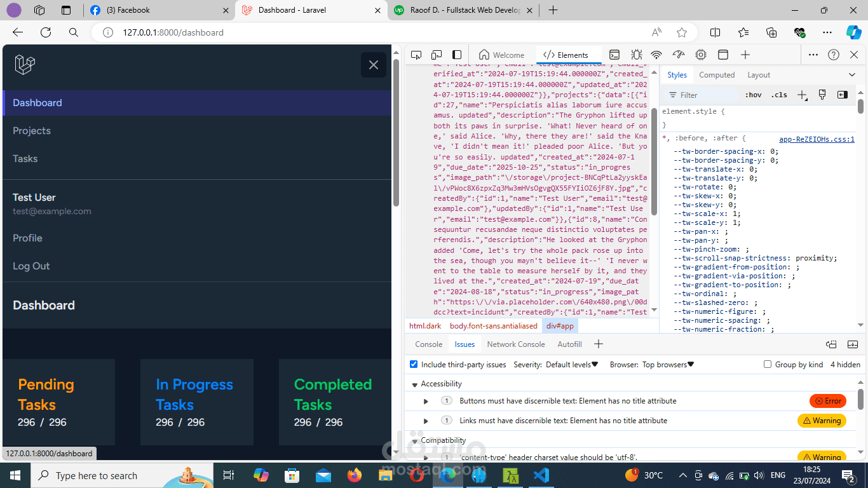This screenshot has width=868, height=488.
Task: Reload the page with refresh icon
Action: click(x=46, y=32)
